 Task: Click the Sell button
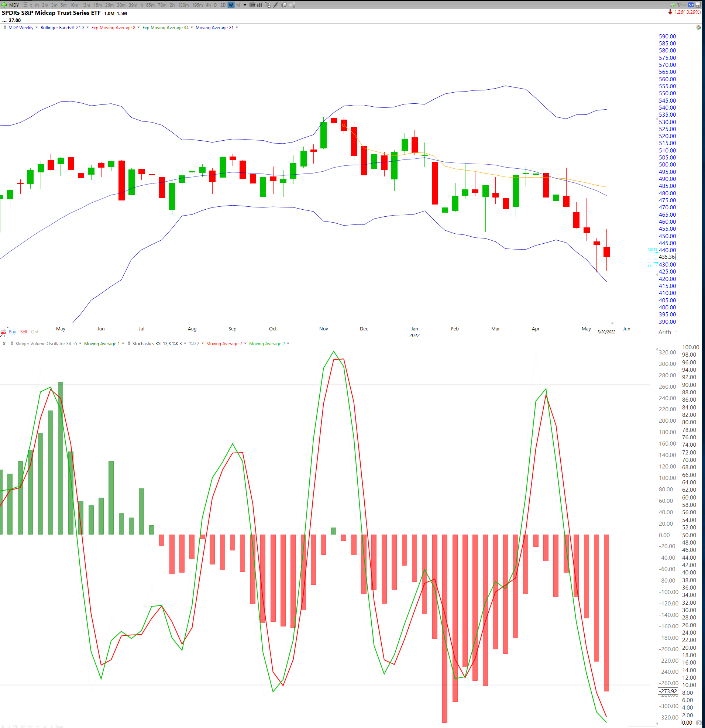23,332
